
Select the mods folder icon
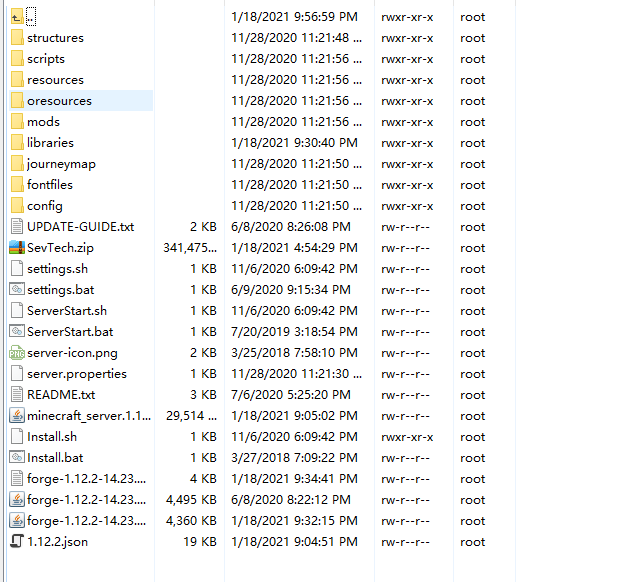(x=17, y=122)
